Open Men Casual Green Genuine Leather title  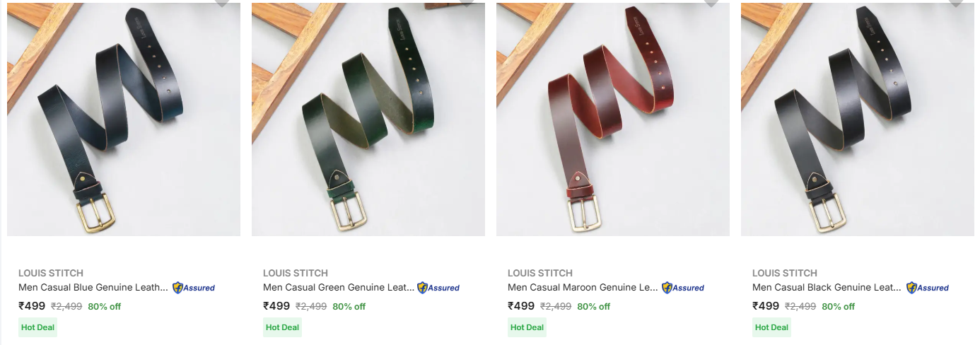coord(338,288)
